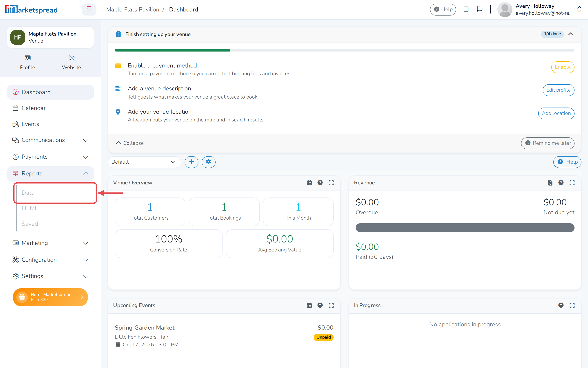This screenshot has width=588, height=368.
Task: Go to Dashboard in the sidebar
Action: pyautogui.click(x=50, y=92)
